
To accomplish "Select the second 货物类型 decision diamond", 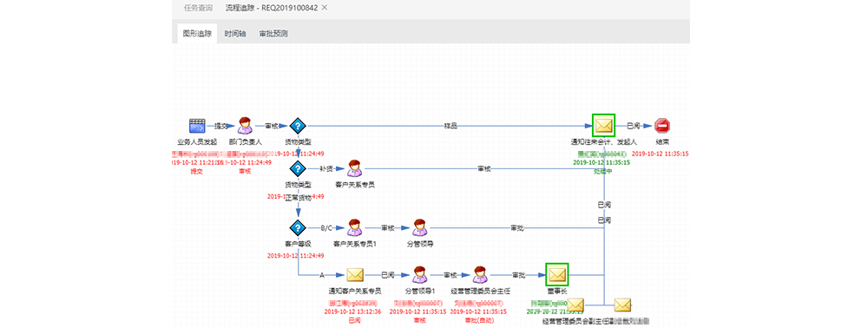I will [x=298, y=168].
